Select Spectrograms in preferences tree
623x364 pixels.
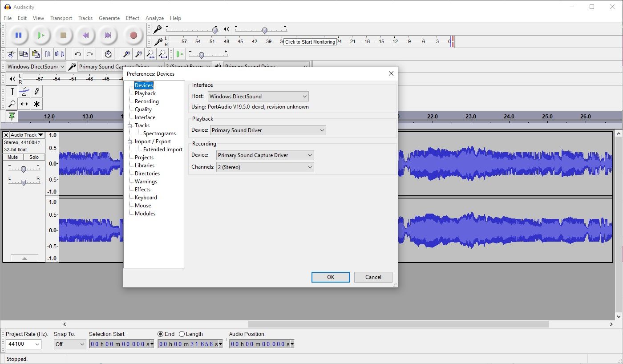tap(159, 133)
